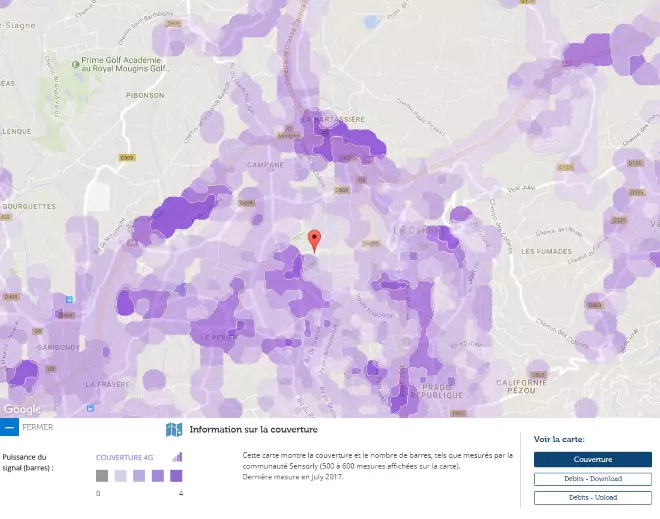This screenshot has height=519, width=660.
Task: Click the folded map information icon
Action: (x=174, y=430)
